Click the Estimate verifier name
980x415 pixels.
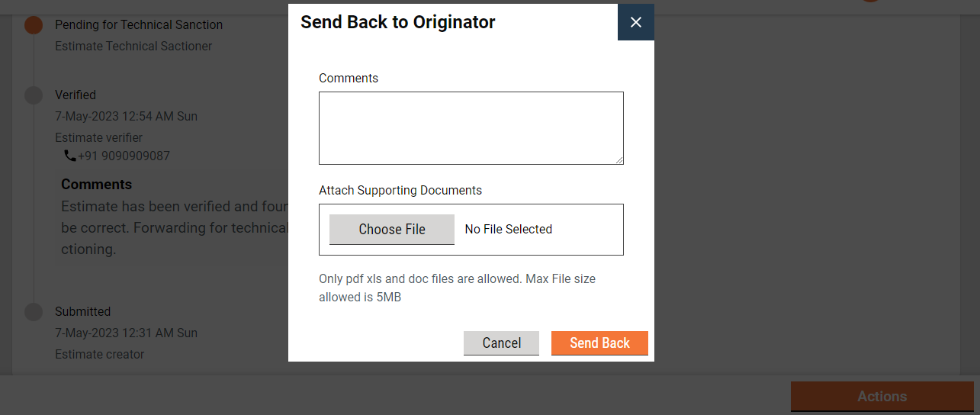(98, 138)
